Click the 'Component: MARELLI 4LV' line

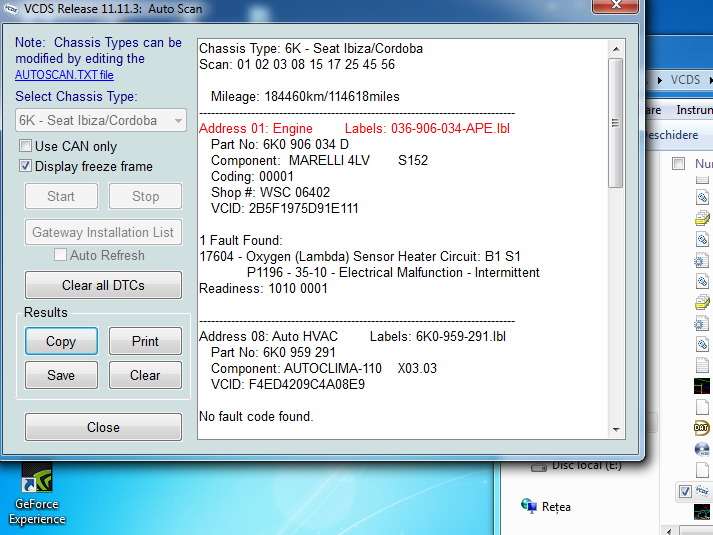[x=319, y=160]
